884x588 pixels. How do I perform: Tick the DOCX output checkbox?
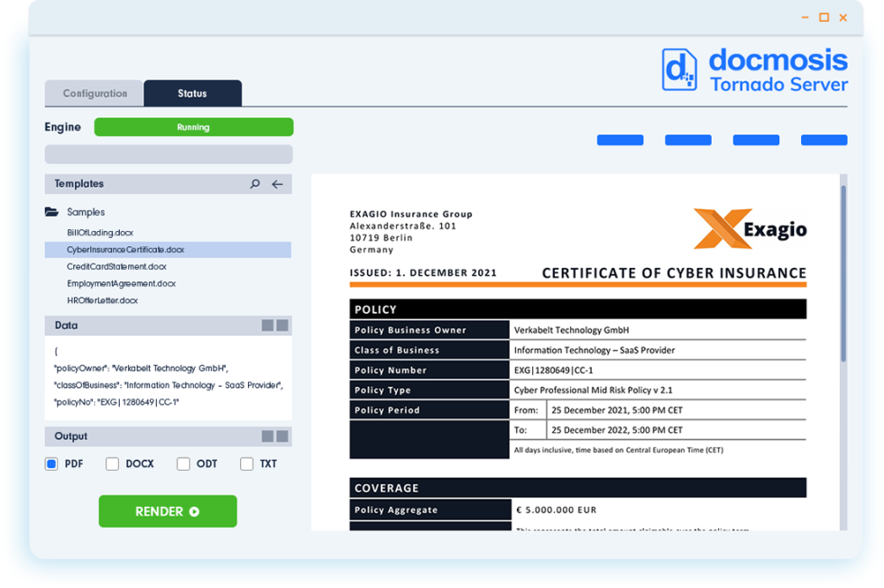pos(112,464)
